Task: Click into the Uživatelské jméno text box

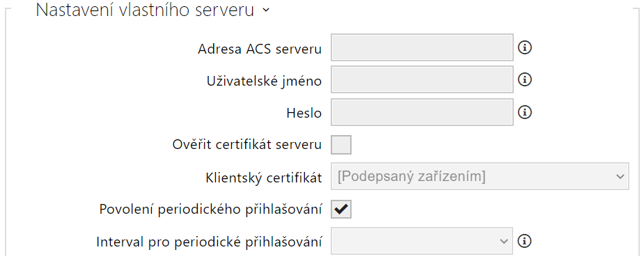Action: [422, 79]
